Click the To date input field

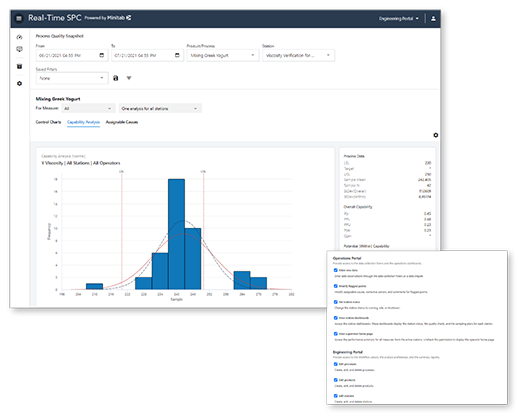coord(147,55)
